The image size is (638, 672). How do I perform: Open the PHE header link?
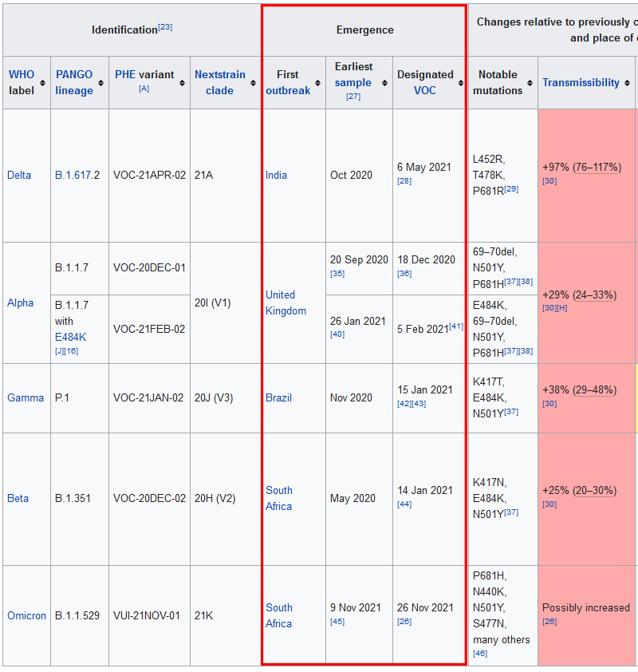tap(125, 74)
